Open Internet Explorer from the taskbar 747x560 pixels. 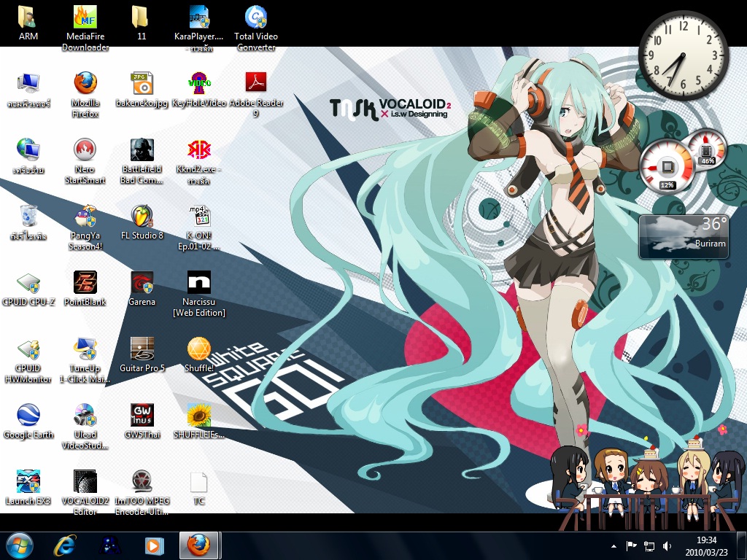point(65,545)
